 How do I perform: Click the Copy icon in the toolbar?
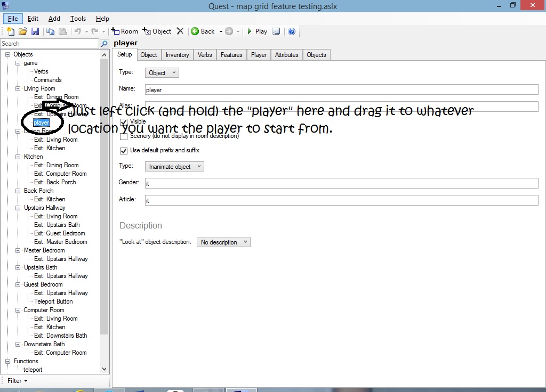pos(50,31)
